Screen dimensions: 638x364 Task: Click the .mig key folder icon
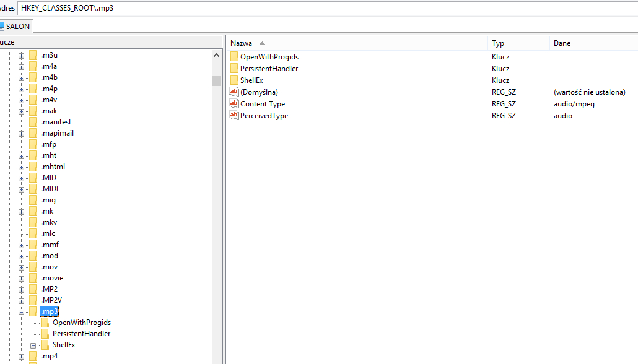33,200
